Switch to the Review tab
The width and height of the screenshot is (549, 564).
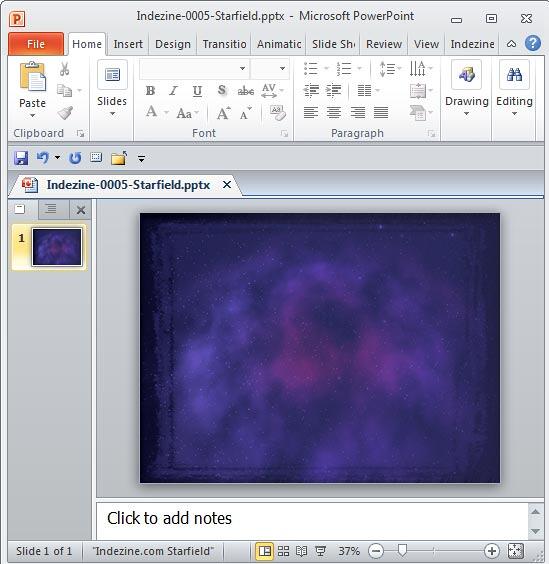click(x=384, y=44)
